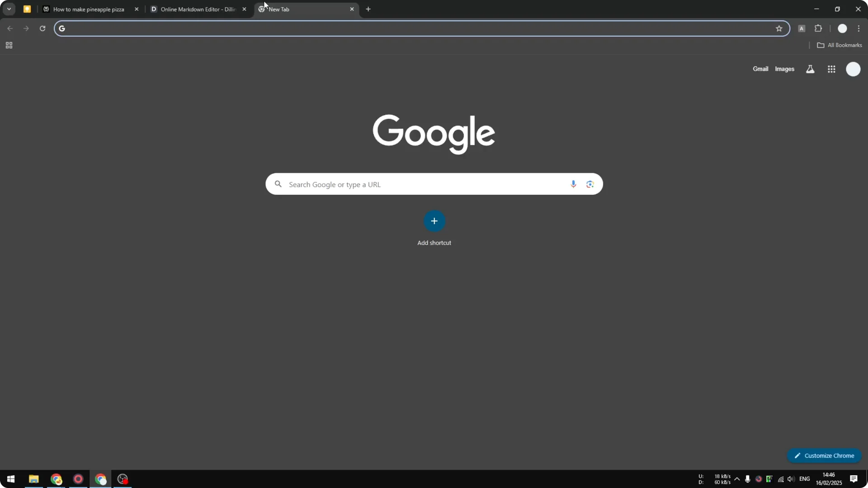The height and width of the screenshot is (488, 868).
Task: Open the Chrome three-dot menu
Action: tap(859, 28)
